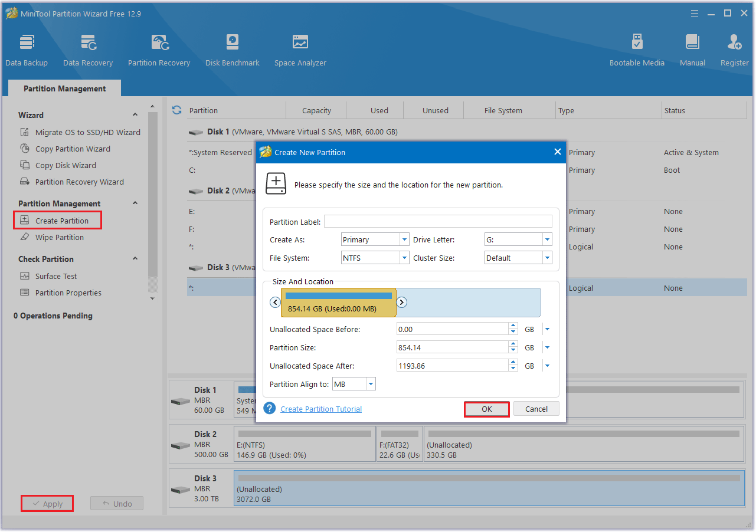756x532 pixels.
Task: Launch Copy Partition Wizard
Action: click(x=66, y=149)
